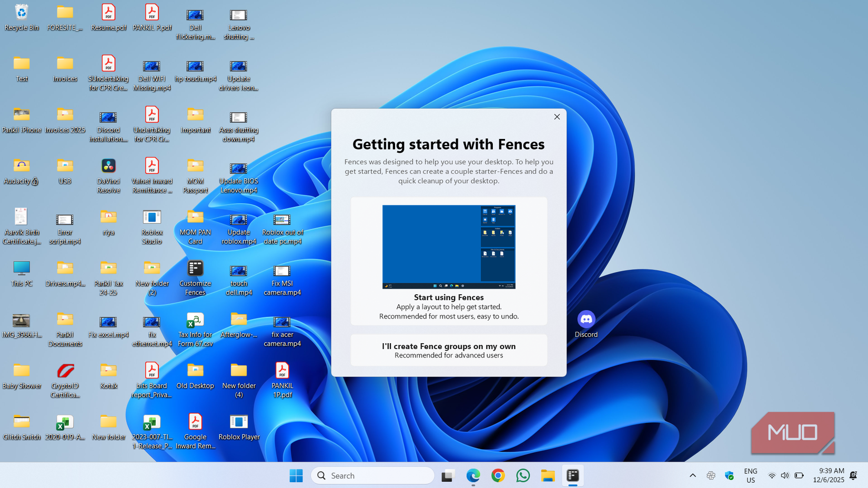Close the Getting started with Fences dialog

pyautogui.click(x=557, y=117)
